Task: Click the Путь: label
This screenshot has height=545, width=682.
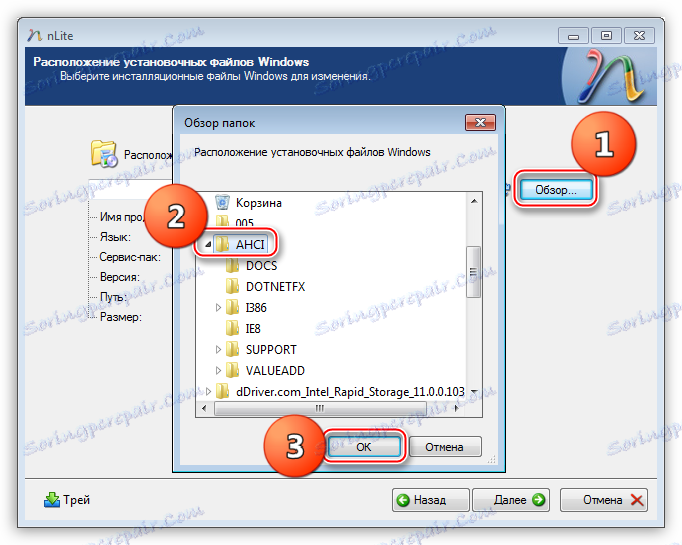Action: click(114, 297)
